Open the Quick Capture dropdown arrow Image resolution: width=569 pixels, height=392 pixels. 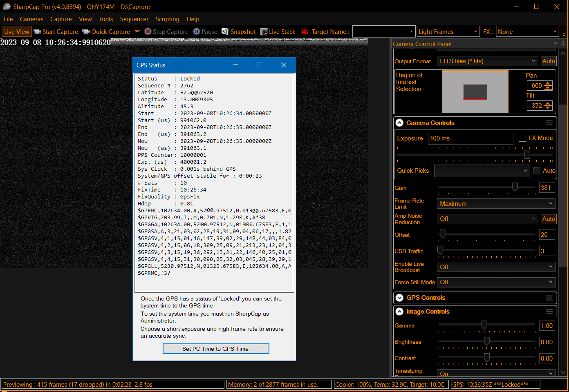pos(137,31)
